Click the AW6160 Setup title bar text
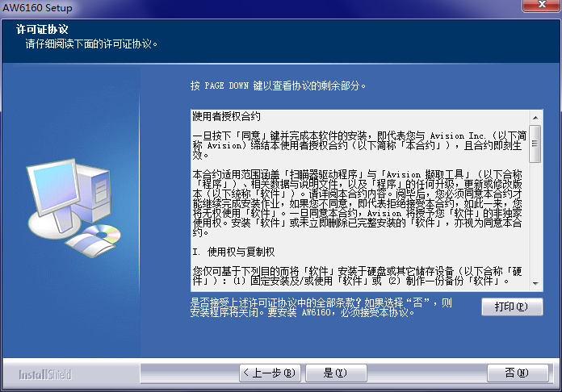The height and width of the screenshot is (392, 562). click(x=38, y=7)
